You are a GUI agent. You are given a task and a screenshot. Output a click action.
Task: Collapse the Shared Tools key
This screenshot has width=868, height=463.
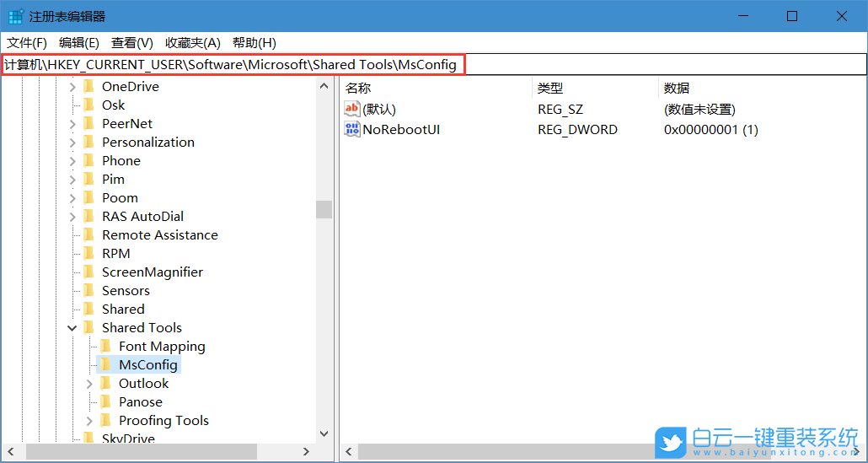click(72, 328)
